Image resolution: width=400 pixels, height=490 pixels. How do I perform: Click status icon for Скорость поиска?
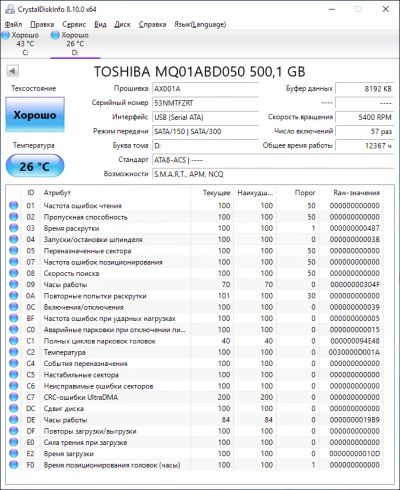[14, 273]
